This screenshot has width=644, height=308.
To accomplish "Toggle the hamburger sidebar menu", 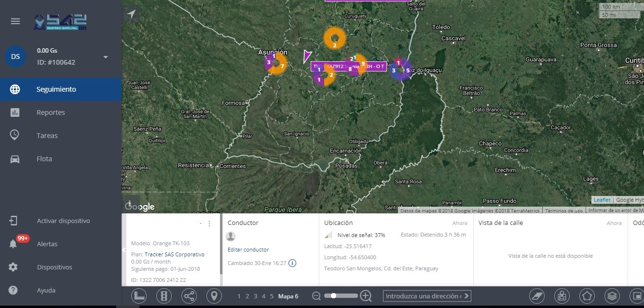I will tap(15, 21).
